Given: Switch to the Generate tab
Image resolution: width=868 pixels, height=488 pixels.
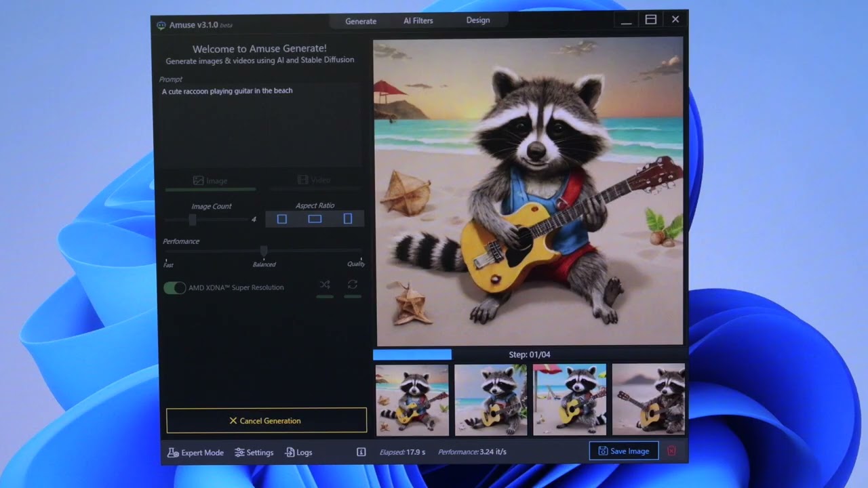Looking at the screenshot, I should coord(361,21).
